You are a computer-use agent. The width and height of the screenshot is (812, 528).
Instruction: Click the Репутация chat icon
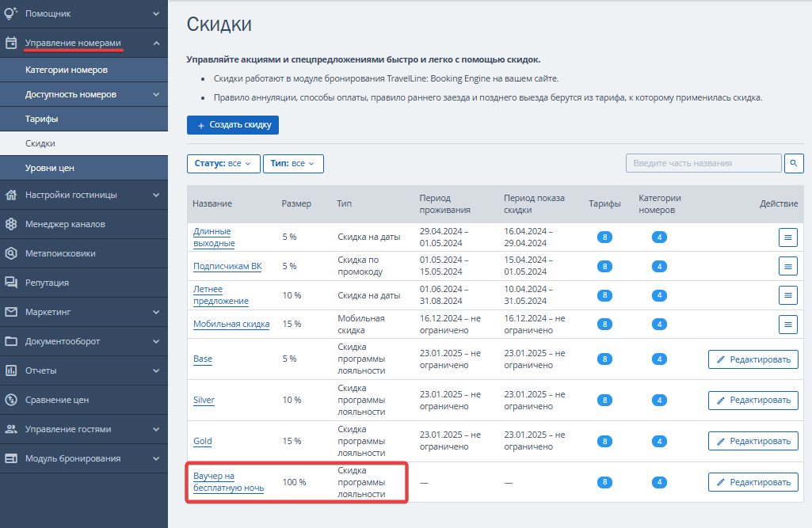tap(11, 282)
